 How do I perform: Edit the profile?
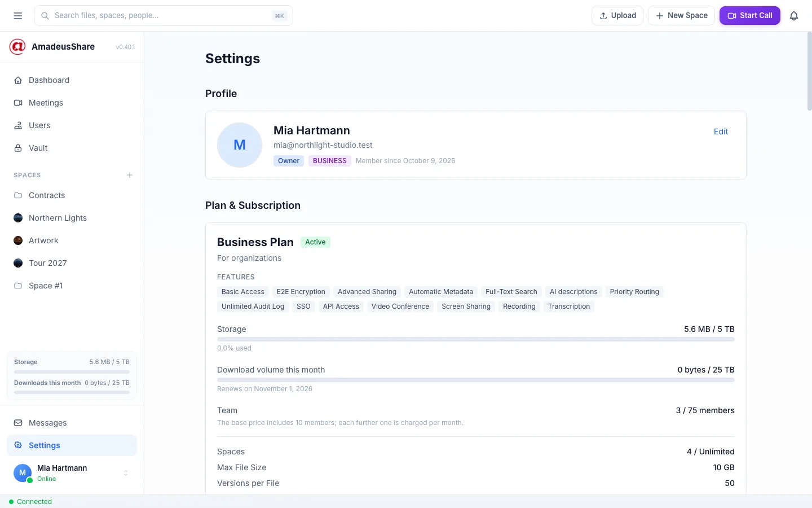[721, 132]
